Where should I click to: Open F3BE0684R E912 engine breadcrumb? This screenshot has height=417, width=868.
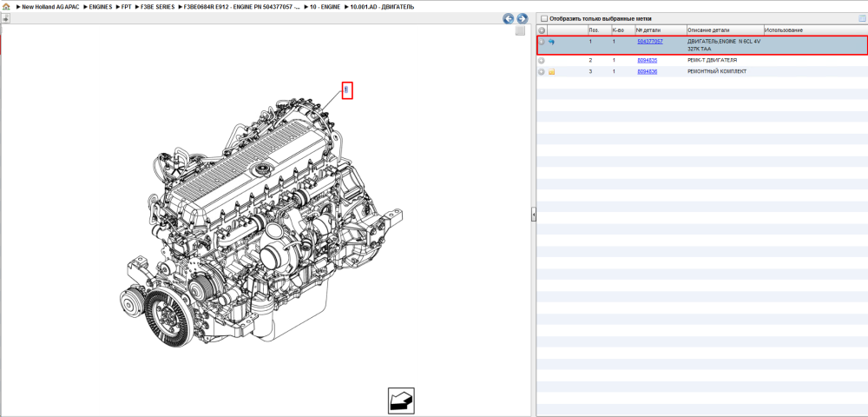tap(242, 7)
